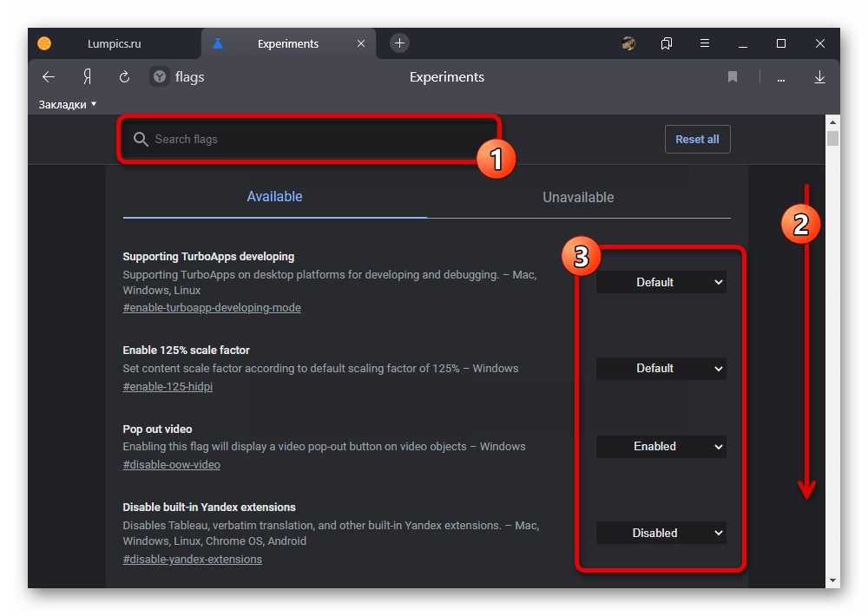Expand the 125% scale factor dropdown
This screenshot has width=868, height=616.
point(661,369)
